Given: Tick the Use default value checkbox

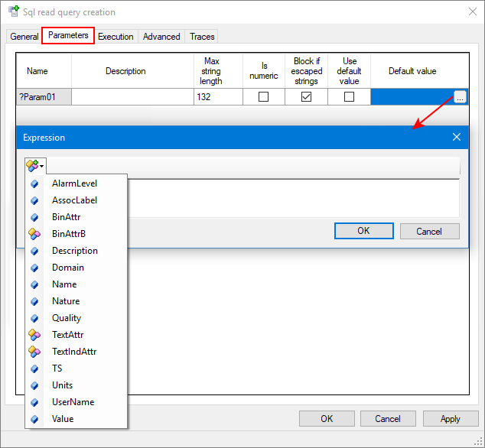Looking at the screenshot, I should pos(349,97).
